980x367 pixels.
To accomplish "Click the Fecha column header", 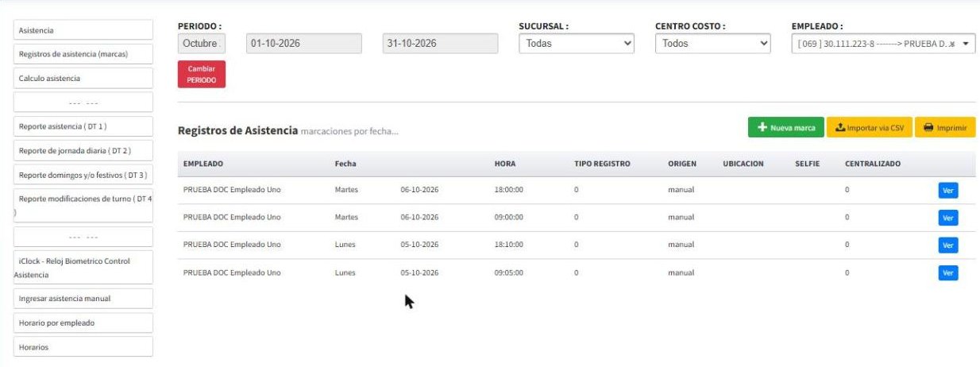I will [x=345, y=164].
